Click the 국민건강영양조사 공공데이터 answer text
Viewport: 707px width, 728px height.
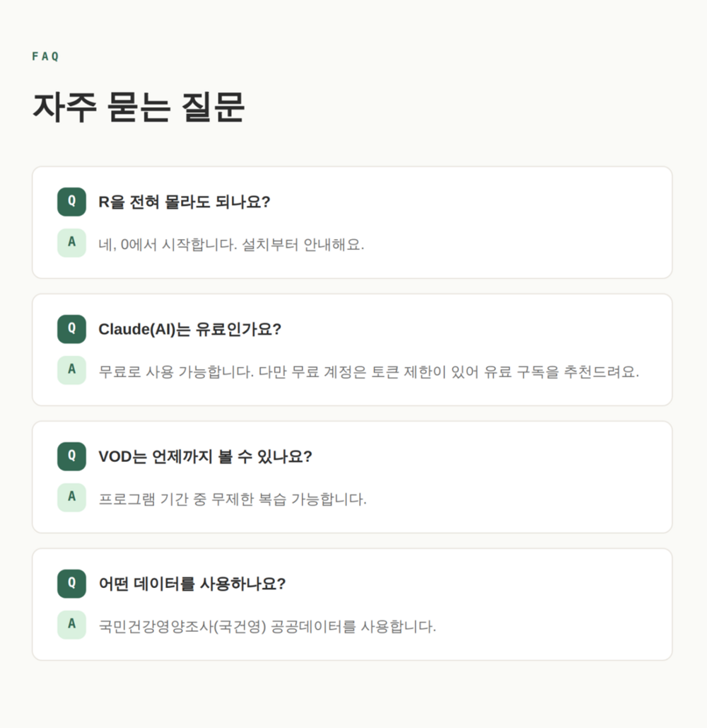click(x=267, y=627)
